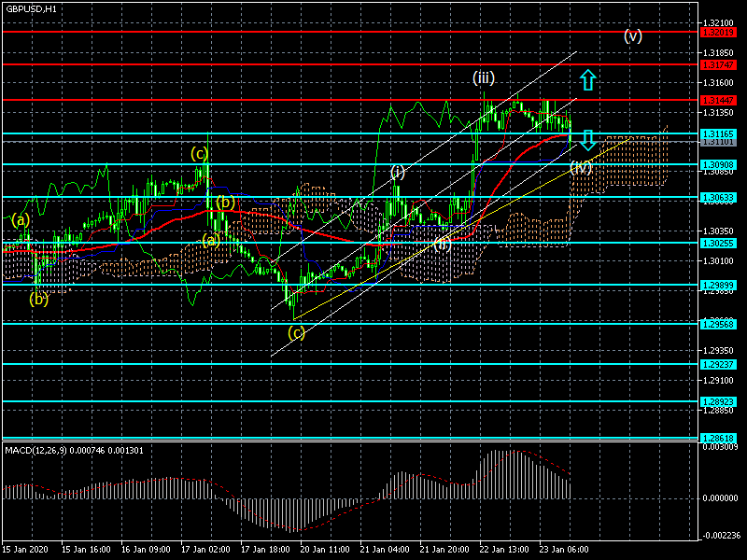Viewport: 747px width, 560px height.
Task: Click the 16 Jan 09:00 time label
Action: (x=146, y=549)
